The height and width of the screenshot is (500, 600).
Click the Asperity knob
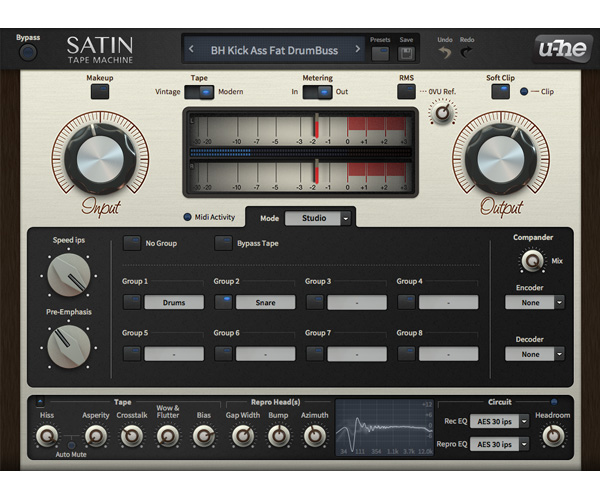[96, 436]
